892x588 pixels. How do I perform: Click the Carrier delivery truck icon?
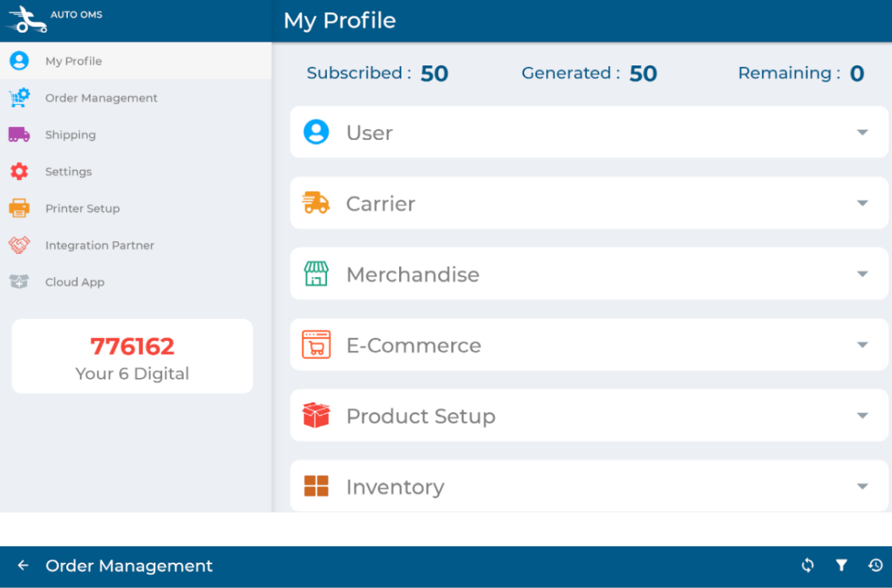point(316,203)
